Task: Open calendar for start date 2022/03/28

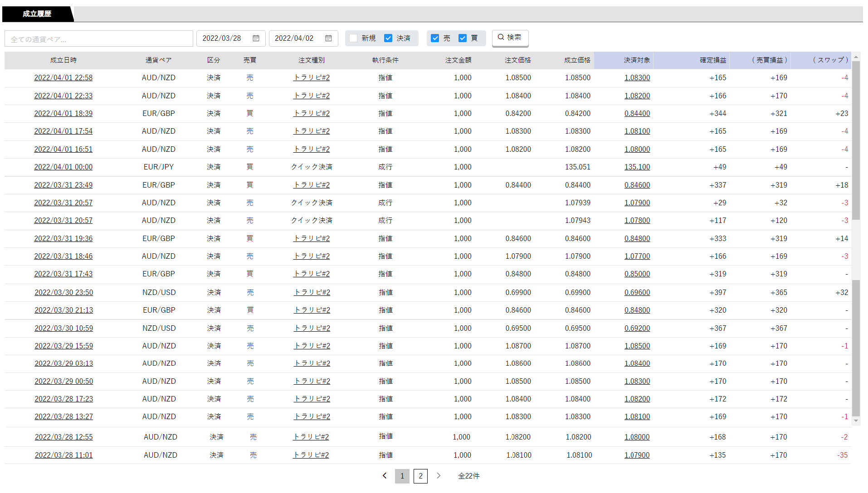Action: pyautogui.click(x=256, y=39)
